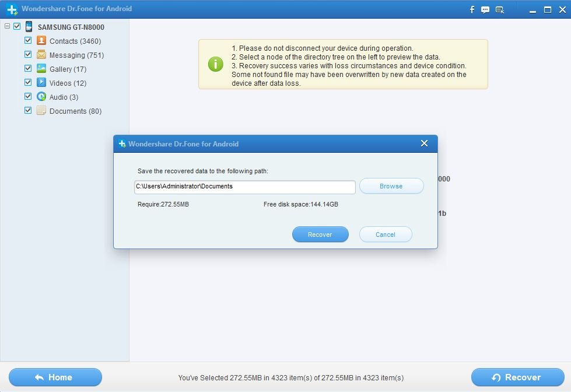Uncheck the Audio checkbox
Viewport: 571px width, 392px height.
click(28, 96)
